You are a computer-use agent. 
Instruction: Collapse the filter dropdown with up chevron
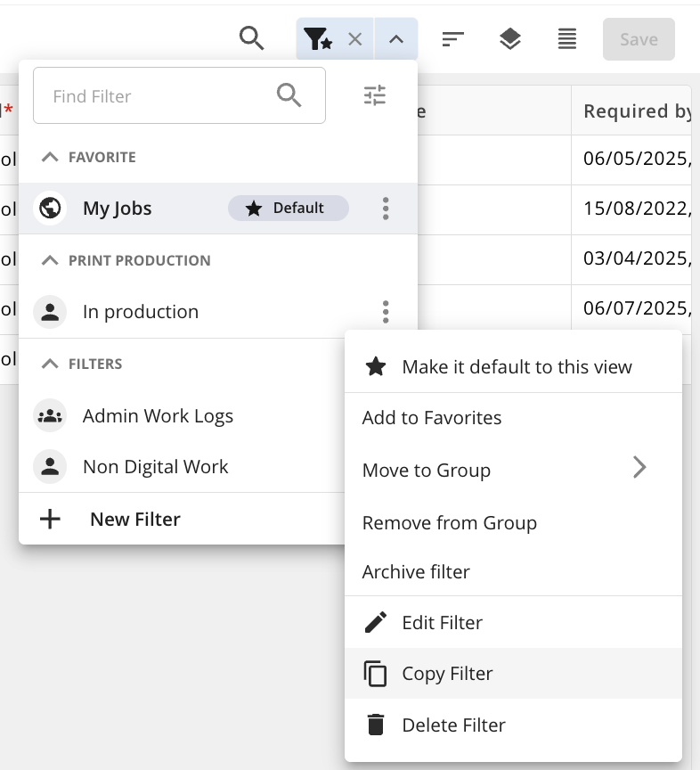tap(396, 39)
